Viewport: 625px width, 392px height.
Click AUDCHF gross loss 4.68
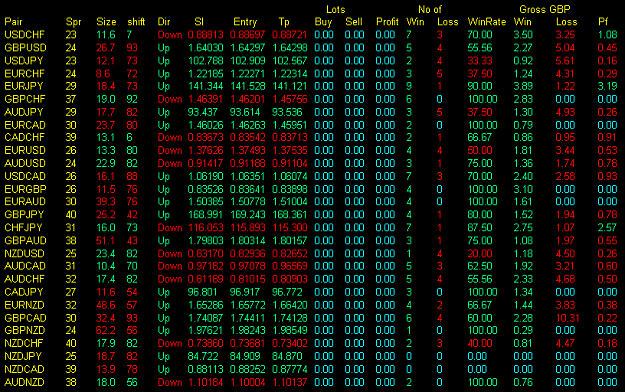[565, 279]
